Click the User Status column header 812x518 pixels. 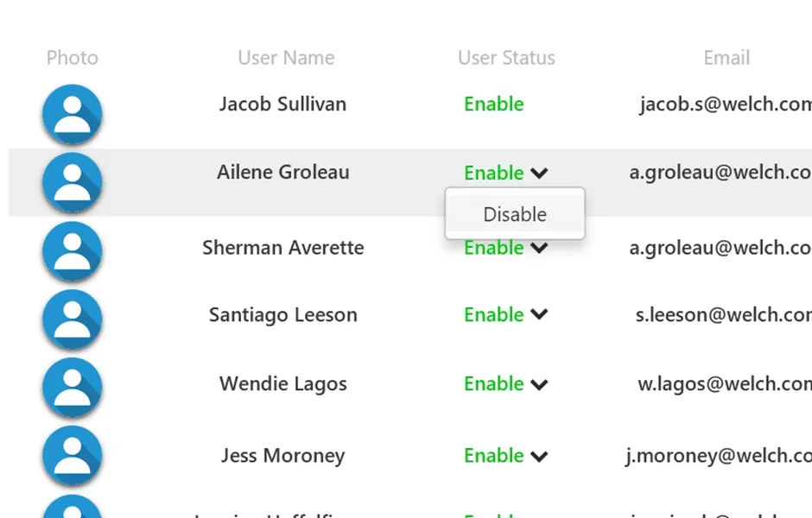click(506, 58)
